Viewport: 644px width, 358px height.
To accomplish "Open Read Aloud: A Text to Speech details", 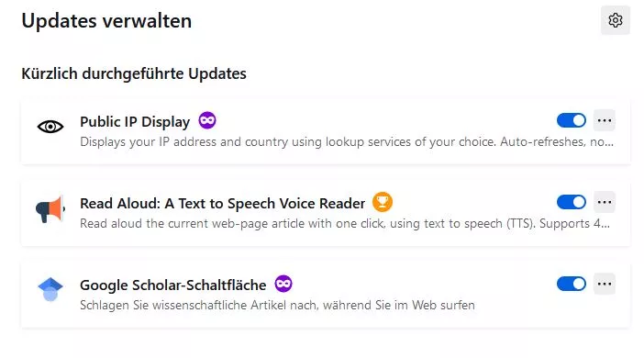I will point(222,204).
